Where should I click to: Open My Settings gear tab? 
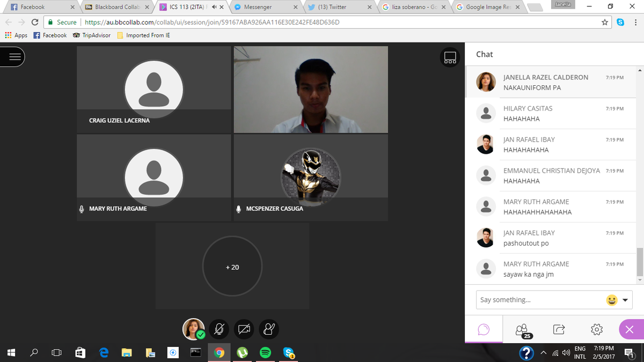(596, 329)
